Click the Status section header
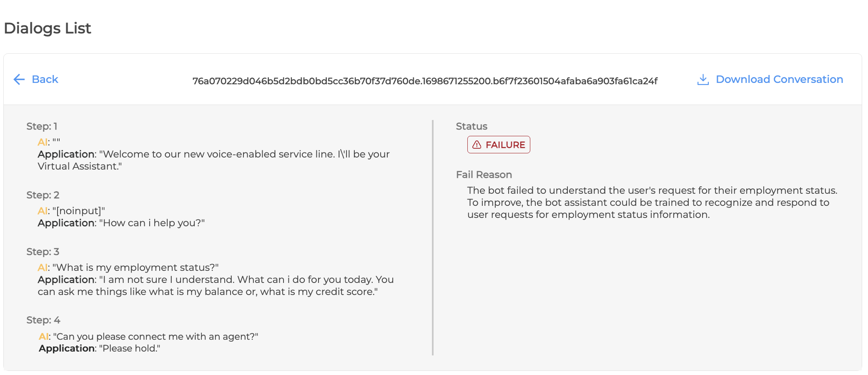Image resolution: width=868 pixels, height=375 pixels. (471, 126)
